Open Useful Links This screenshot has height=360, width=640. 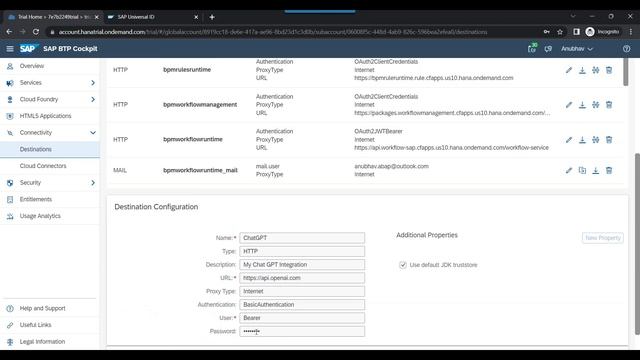[x=35, y=325]
